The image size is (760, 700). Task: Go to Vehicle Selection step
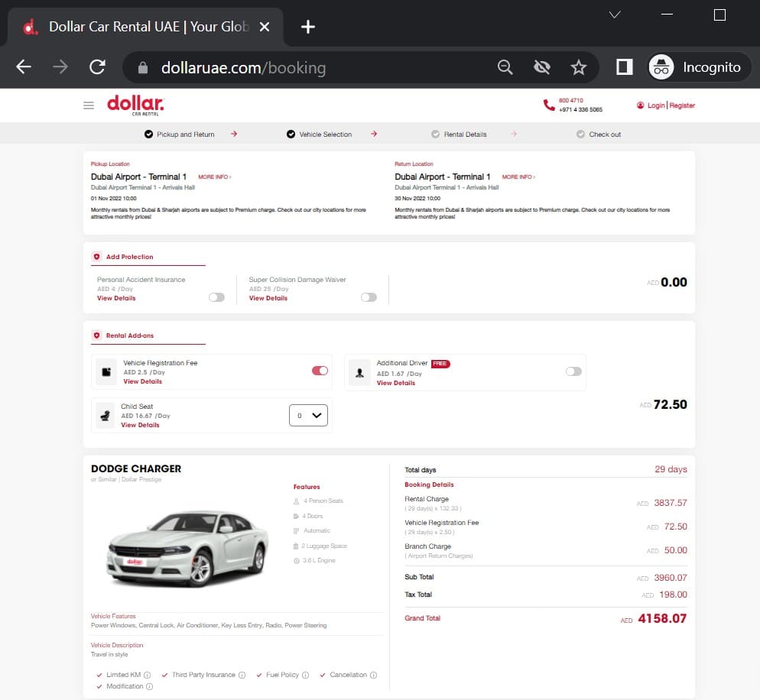[x=320, y=134]
